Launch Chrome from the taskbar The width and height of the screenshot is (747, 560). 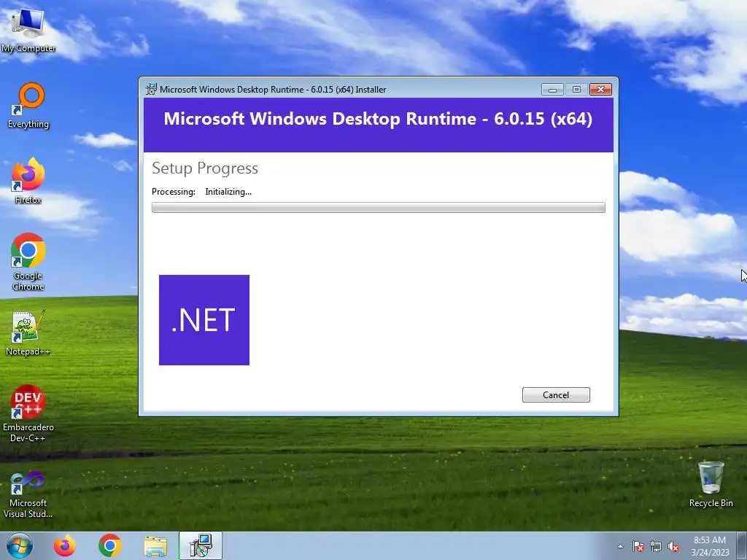coord(110,545)
